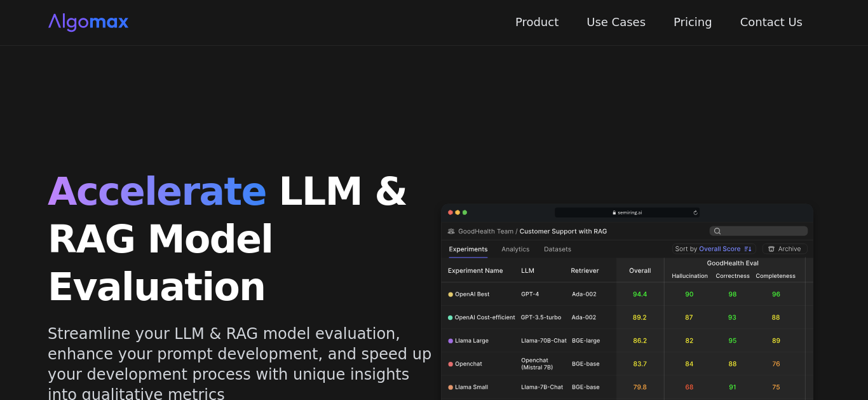This screenshot has height=400, width=868.
Task: Click the Llama-7B-Chat cell
Action: tap(542, 387)
